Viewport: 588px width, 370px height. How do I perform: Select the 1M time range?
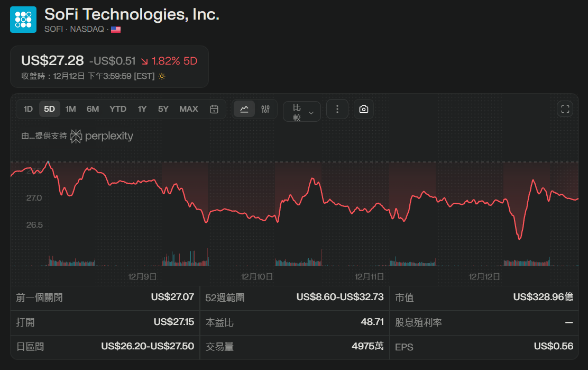[70, 109]
